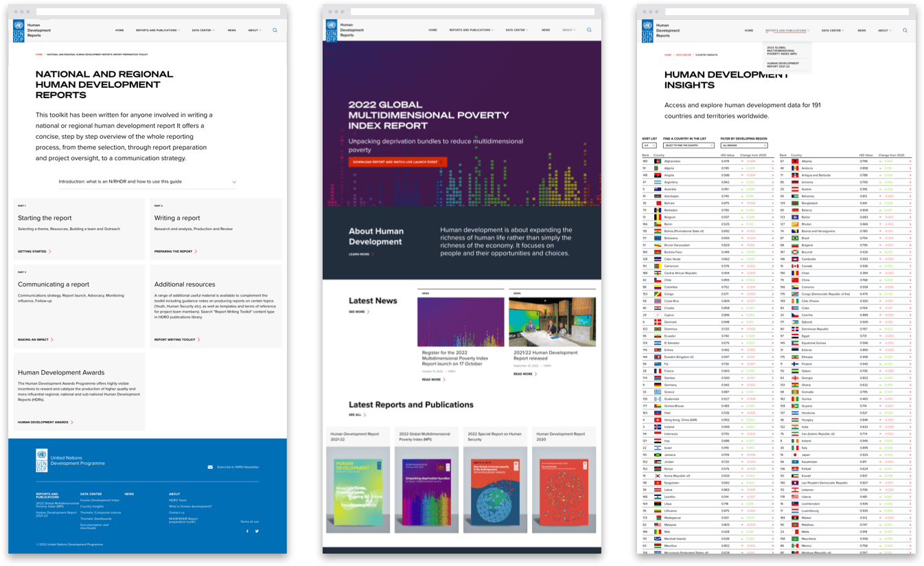Click See All under Latest Reports and Publications
This screenshot has width=924, height=566.
point(357,415)
